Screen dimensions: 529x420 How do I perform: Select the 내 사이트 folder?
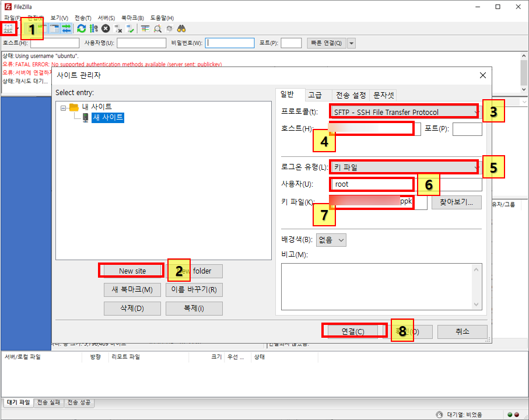pos(96,107)
